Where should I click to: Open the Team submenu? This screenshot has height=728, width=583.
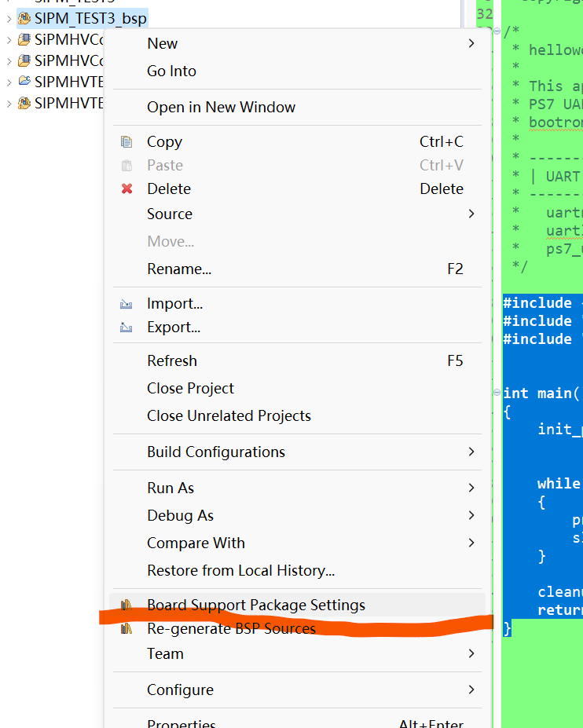[x=297, y=653]
